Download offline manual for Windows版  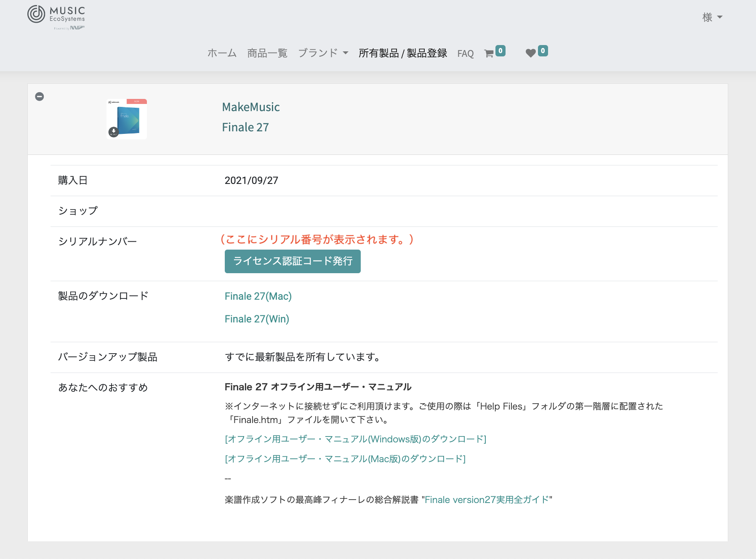356,439
